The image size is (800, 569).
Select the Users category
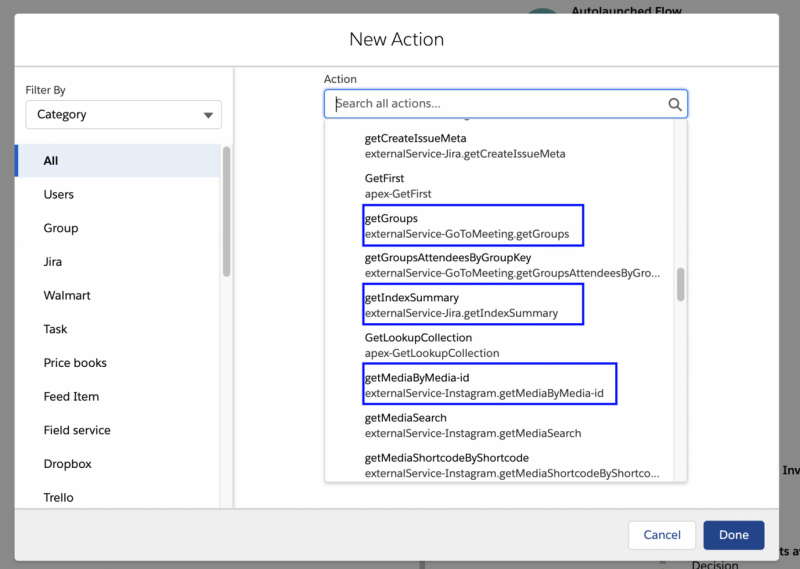(x=118, y=194)
